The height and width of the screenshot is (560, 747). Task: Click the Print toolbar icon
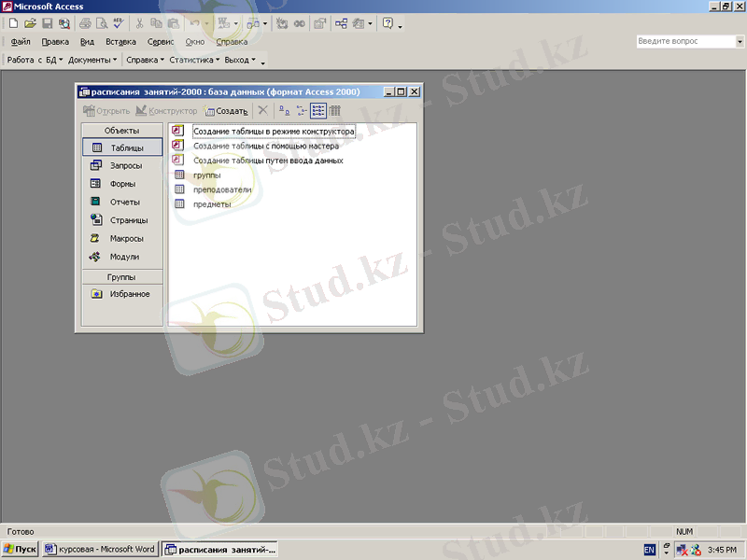click(85, 23)
